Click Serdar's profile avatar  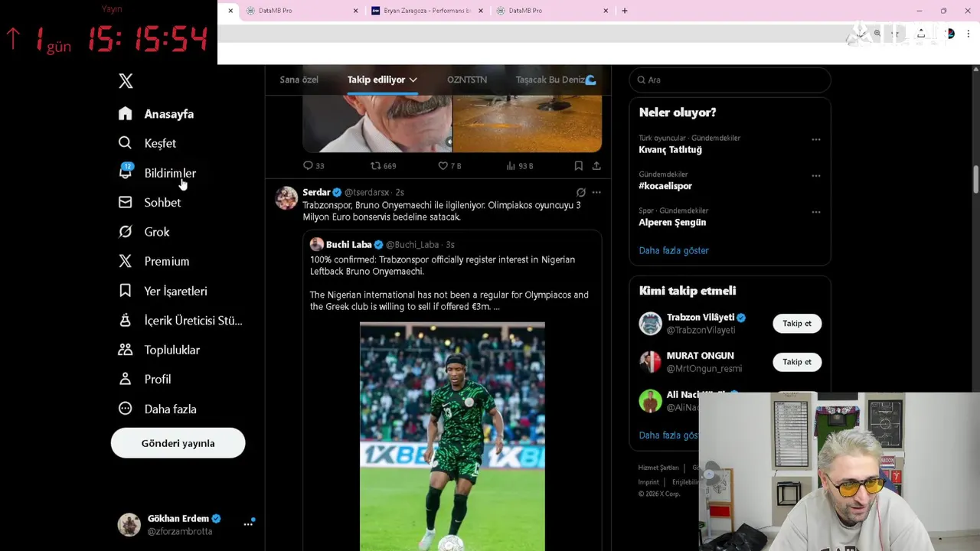(x=286, y=197)
